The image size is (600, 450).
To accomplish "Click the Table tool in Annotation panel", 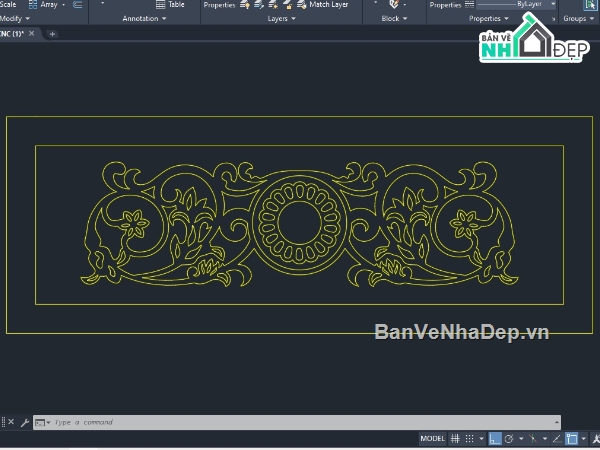I will click(170, 5).
